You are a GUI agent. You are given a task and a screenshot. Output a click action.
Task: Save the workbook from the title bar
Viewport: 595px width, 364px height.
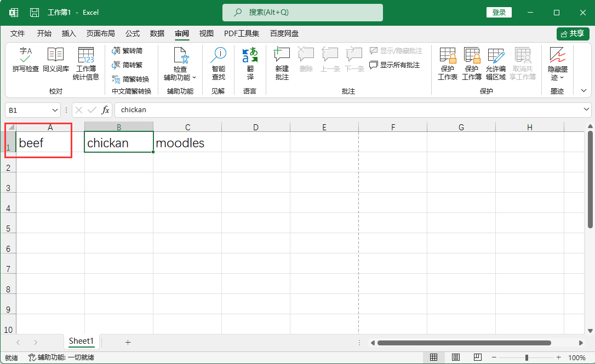click(x=35, y=13)
